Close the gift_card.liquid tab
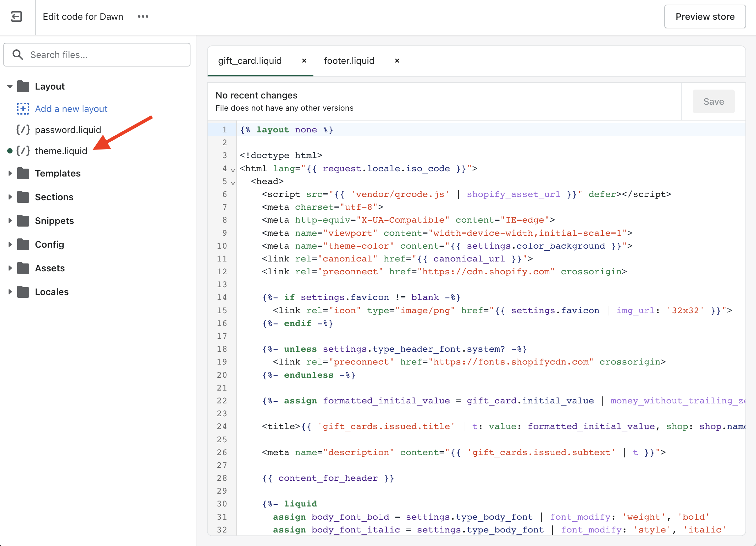The width and height of the screenshot is (756, 546). pyautogui.click(x=304, y=61)
